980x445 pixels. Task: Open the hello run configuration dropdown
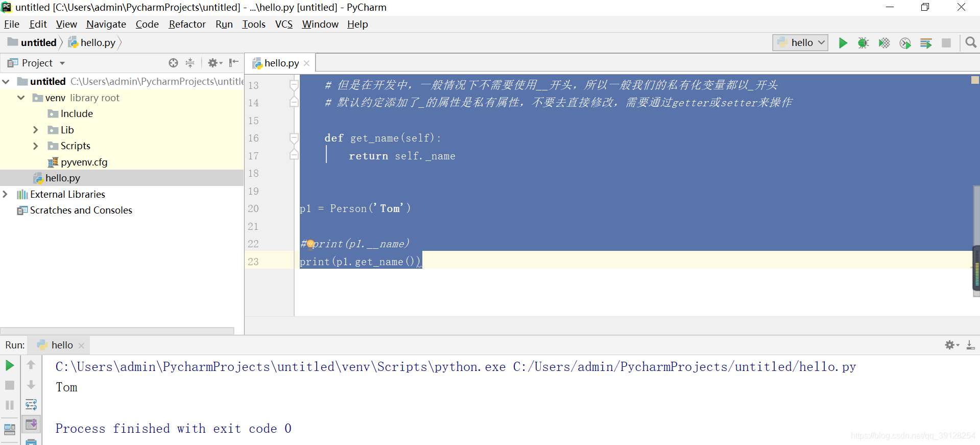point(800,43)
